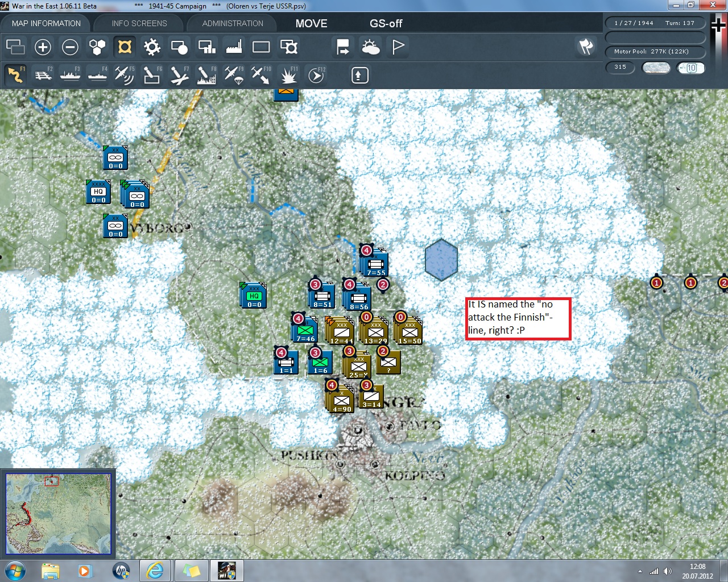Click the gear cog toolbar icon
This screenshot has height=582, width=728.
pyautogui.click(x=152, y=47)
